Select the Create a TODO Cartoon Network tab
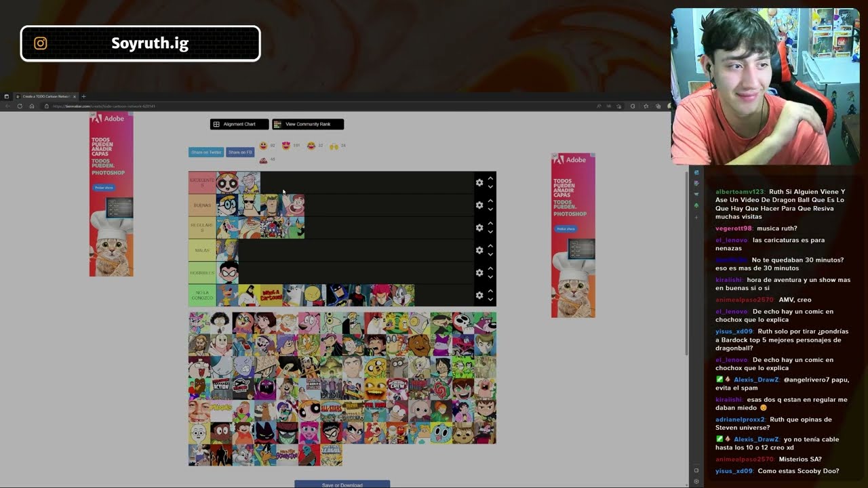The image size is (868, 488). [46, 97]
